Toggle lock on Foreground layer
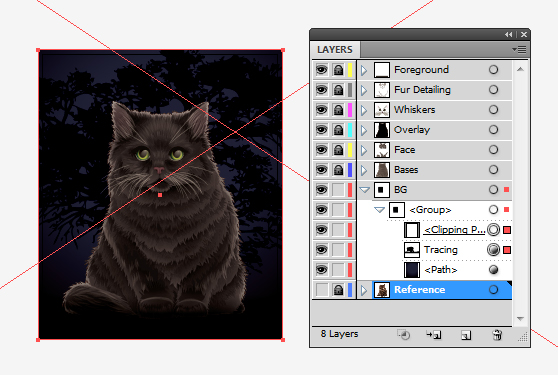The image size is (558, 375). pos(338,70)
